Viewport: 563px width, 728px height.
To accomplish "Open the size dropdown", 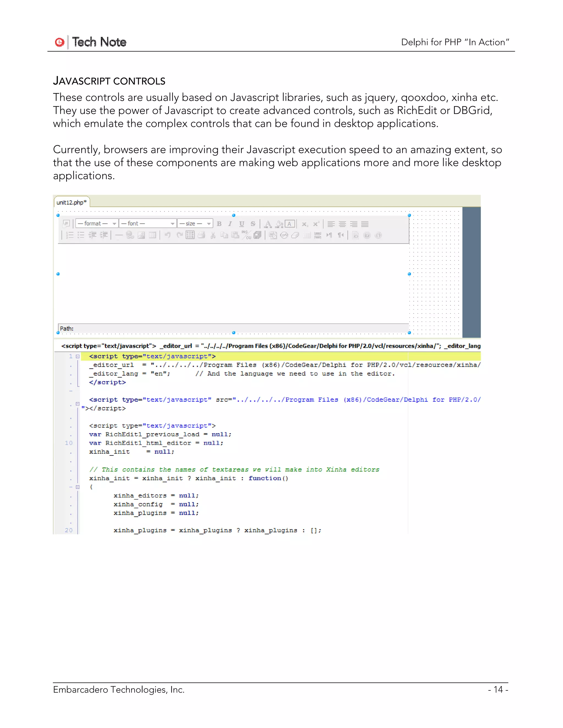I will click(x=195, y=223).
